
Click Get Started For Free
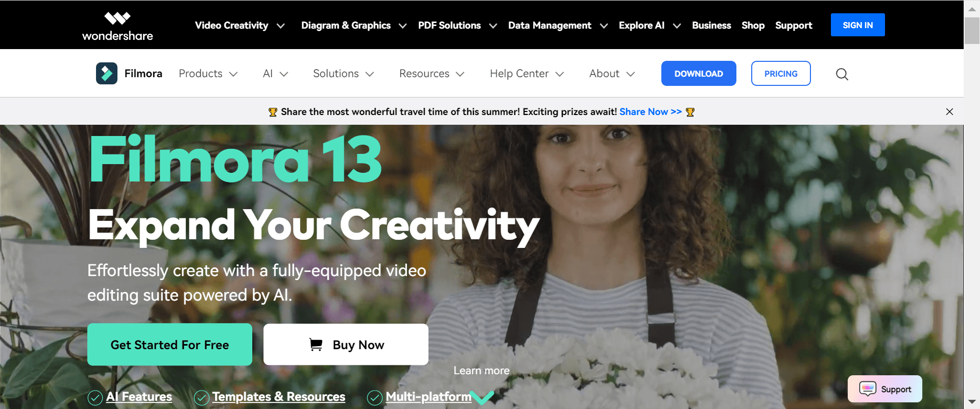170,345
